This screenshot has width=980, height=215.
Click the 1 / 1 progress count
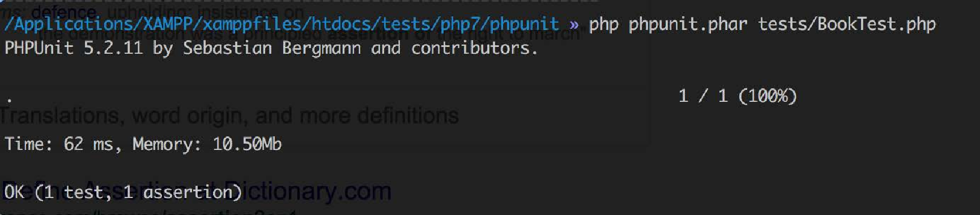click(x=703, y=96)
